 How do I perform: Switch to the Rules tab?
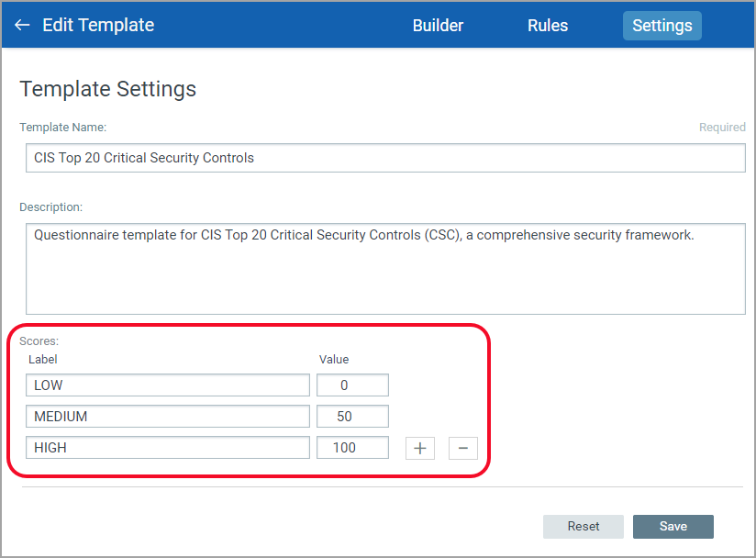(x=548, y=26)
